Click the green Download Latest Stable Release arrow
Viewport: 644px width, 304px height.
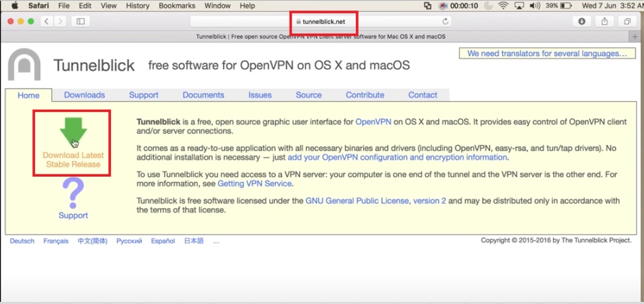pos(73,132)
